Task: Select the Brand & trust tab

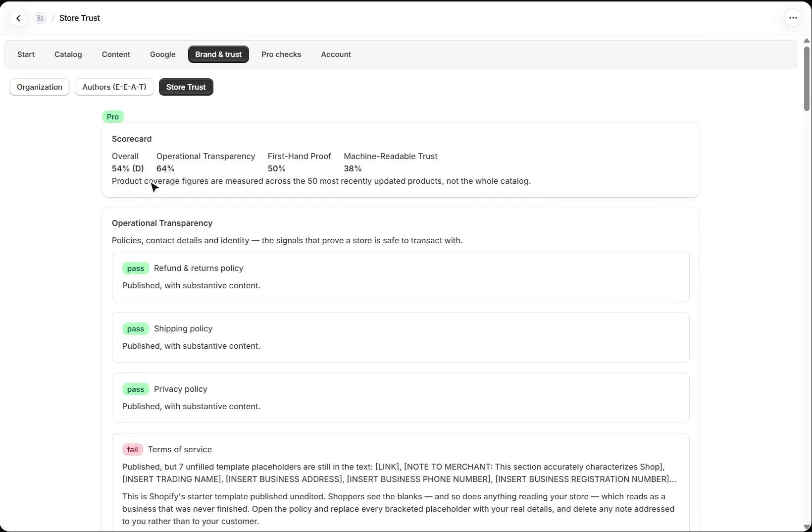Action: coord(218,54)
